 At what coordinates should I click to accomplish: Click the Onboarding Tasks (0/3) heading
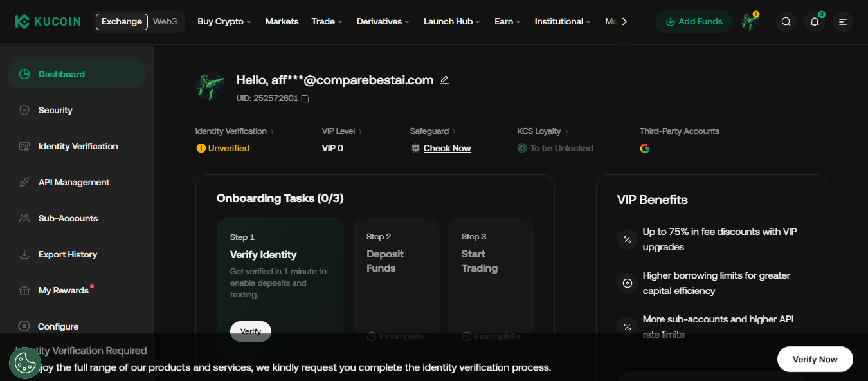coord(280,198)
